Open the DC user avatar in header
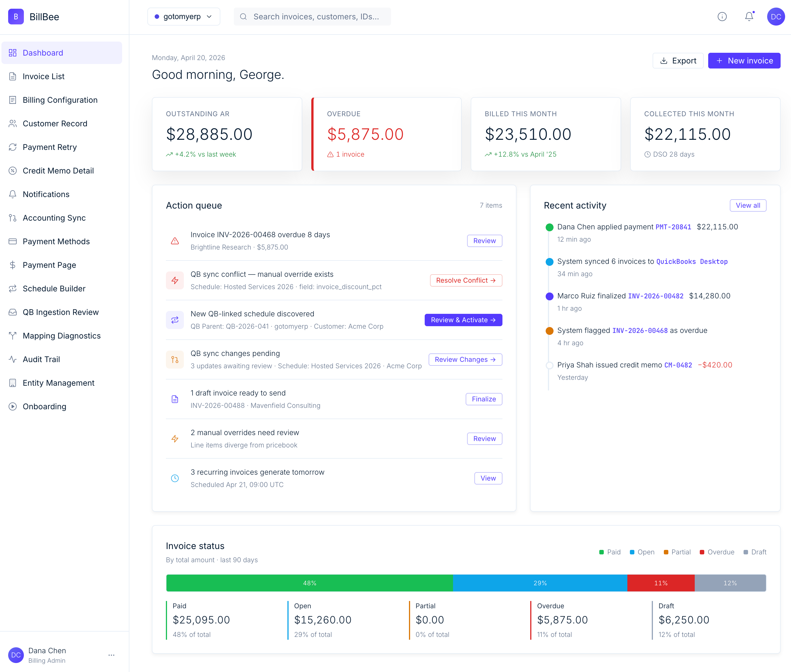Screen dimensions: 791x672 tap(776, 17)
